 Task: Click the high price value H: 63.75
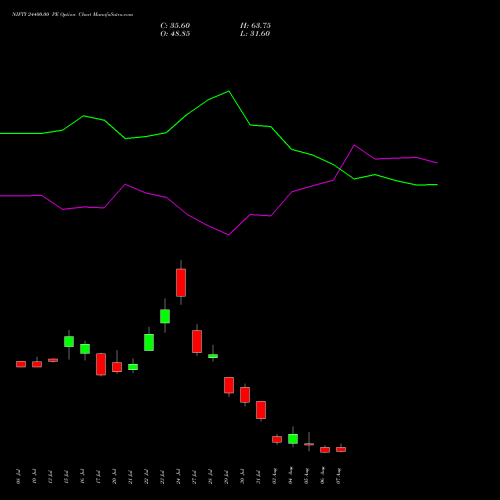pyautogui.click(x=255, y=26)
